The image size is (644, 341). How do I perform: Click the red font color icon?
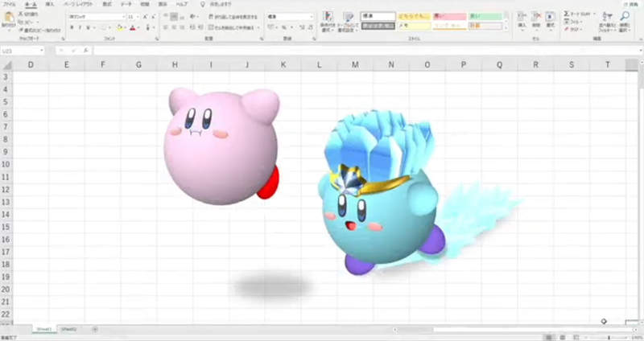tap(132, 27)
